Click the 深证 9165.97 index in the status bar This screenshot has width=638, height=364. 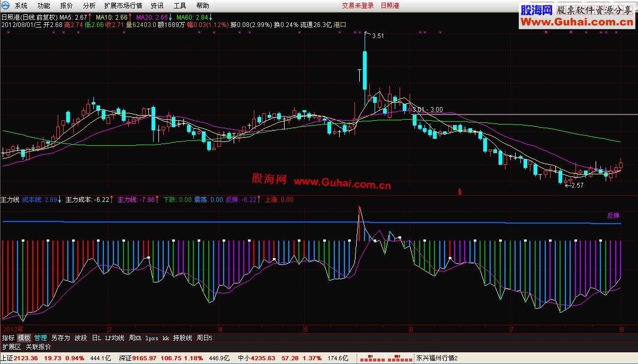click(139, 358)
